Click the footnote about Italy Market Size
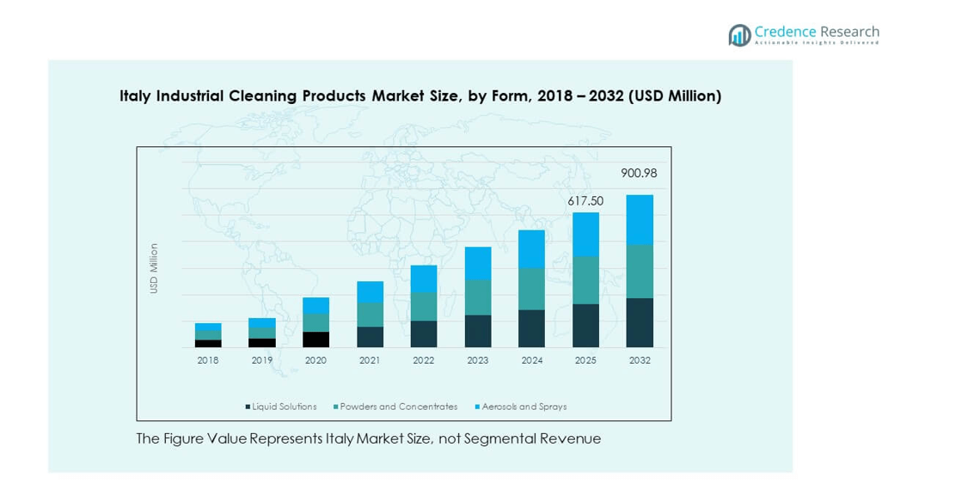The height and width of the screenshot is (496, 980). point(368,438)
